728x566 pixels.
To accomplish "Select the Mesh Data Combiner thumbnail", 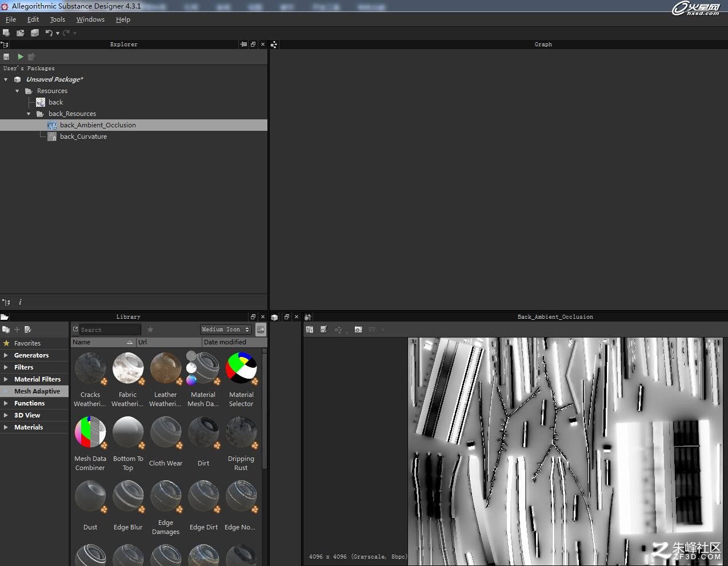I will point(90,432).
